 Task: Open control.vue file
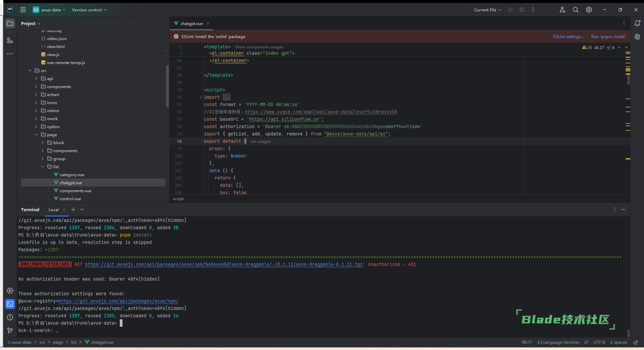point(70,199)
